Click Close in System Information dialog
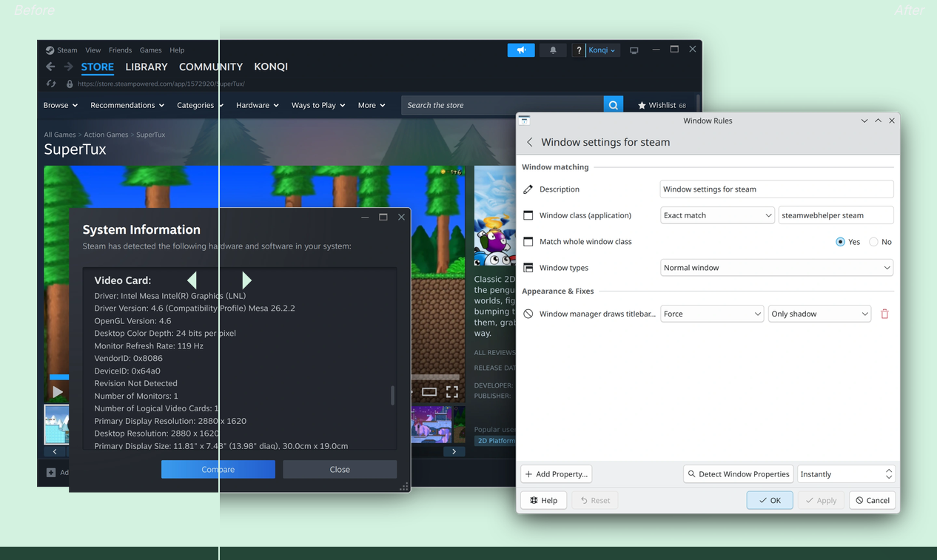This screenshot has height=560, width=937. (x=340, y=469)
